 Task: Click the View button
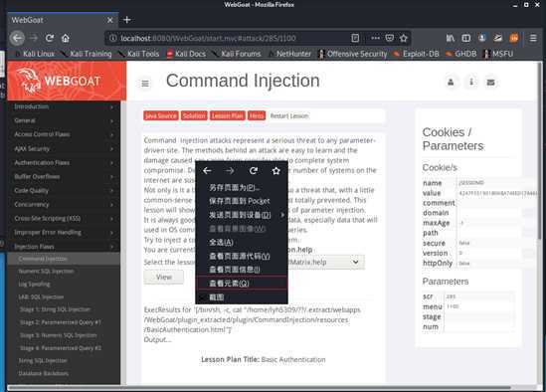tap(164, 277)
